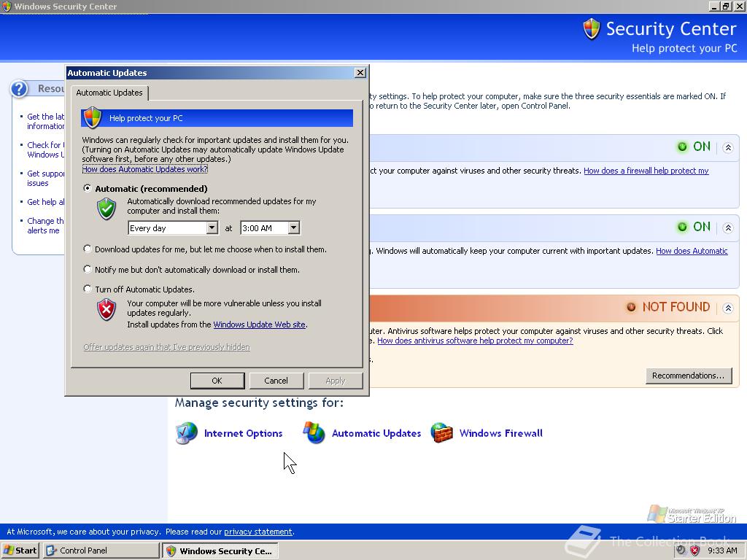
Task: Click the Help protect your PC banner text
Action: coord(146,118)
